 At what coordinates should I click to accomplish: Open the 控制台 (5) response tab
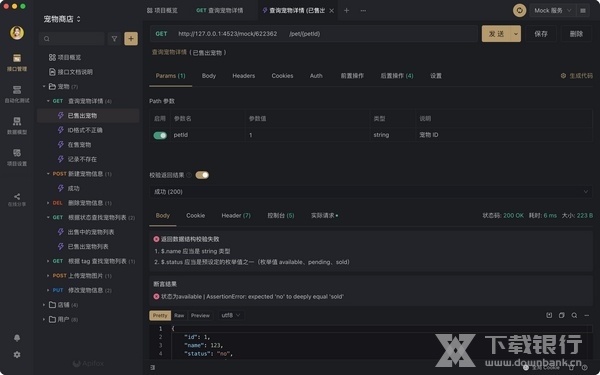(280, 215)
